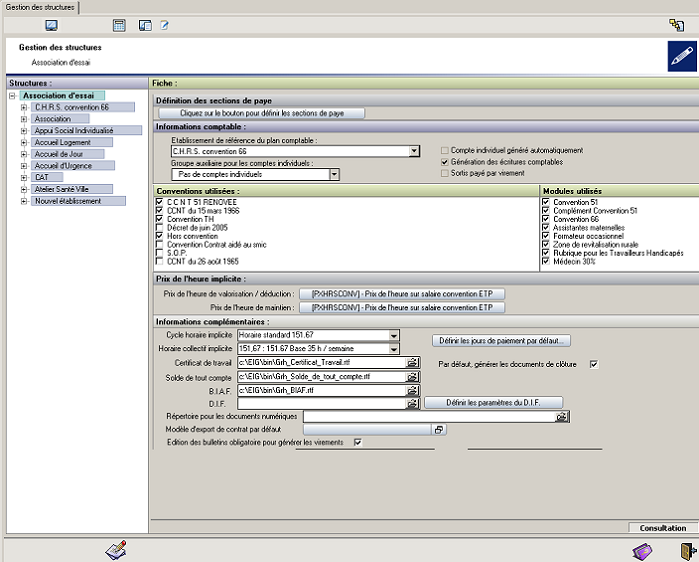Click the monitor icon in the top toolbar
This screenshot has width=699, height=562.
click(x=51, y=25)
